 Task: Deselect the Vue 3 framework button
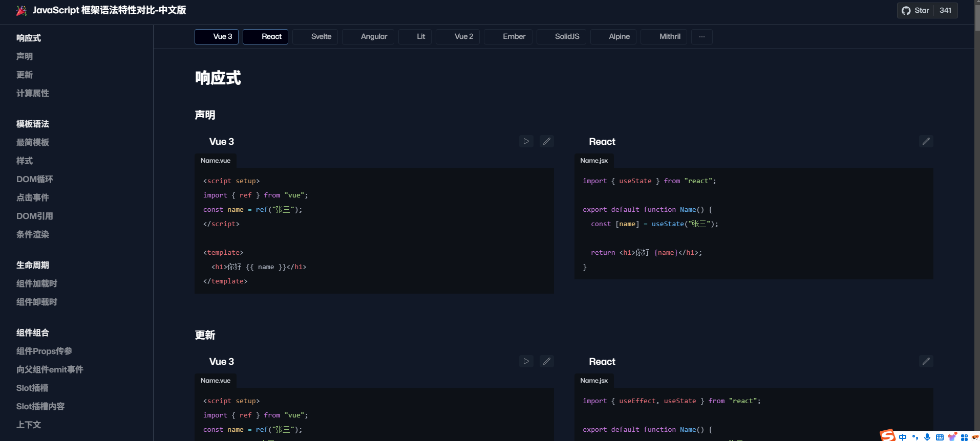coord(217,37)
